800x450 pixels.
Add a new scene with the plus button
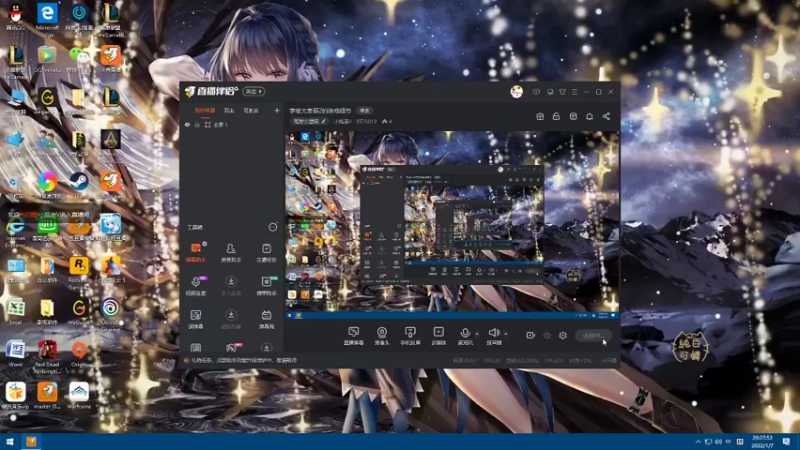click(277, 110)
